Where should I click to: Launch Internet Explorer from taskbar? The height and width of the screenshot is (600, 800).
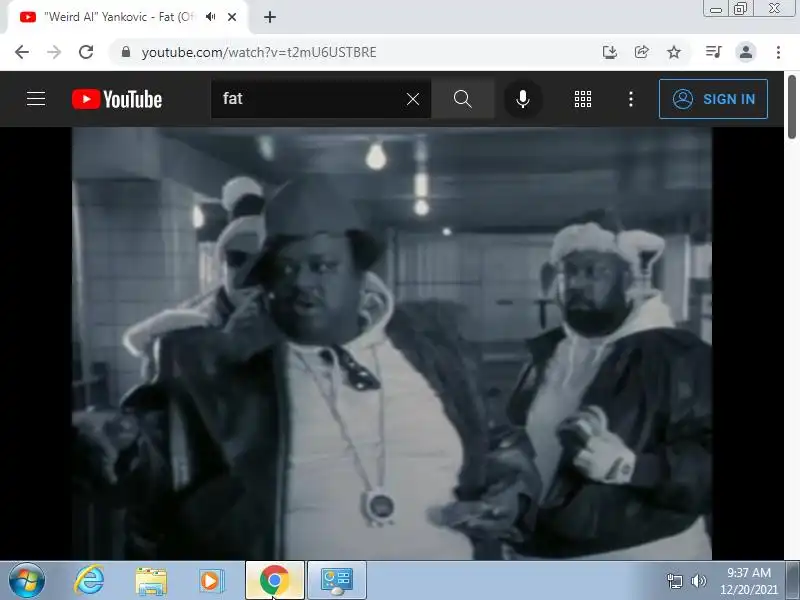pyautogui.click(x=89, y=581)
